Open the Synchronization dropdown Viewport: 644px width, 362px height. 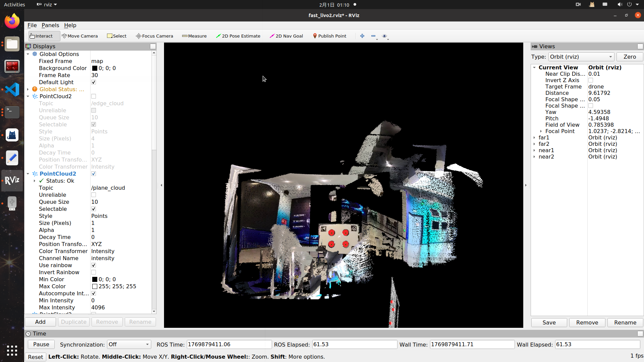pos(129,344)
